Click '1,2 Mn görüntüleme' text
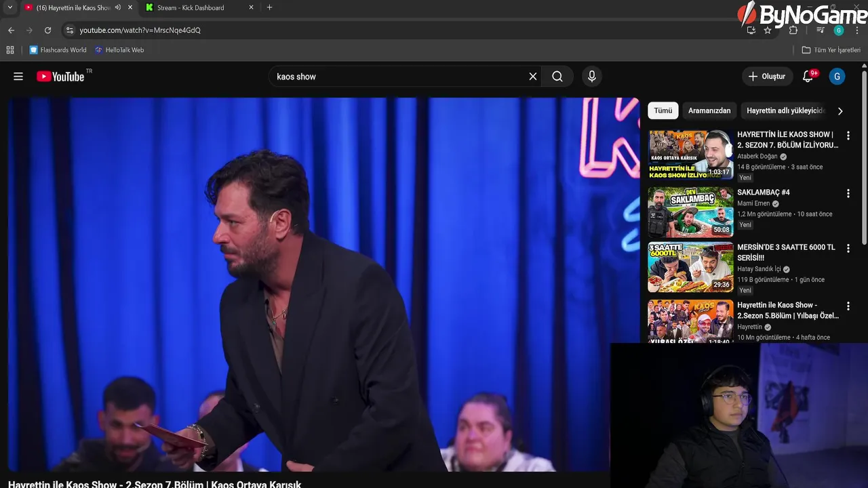Viewport: 868px width, 488px height. (x=764, y=214)
